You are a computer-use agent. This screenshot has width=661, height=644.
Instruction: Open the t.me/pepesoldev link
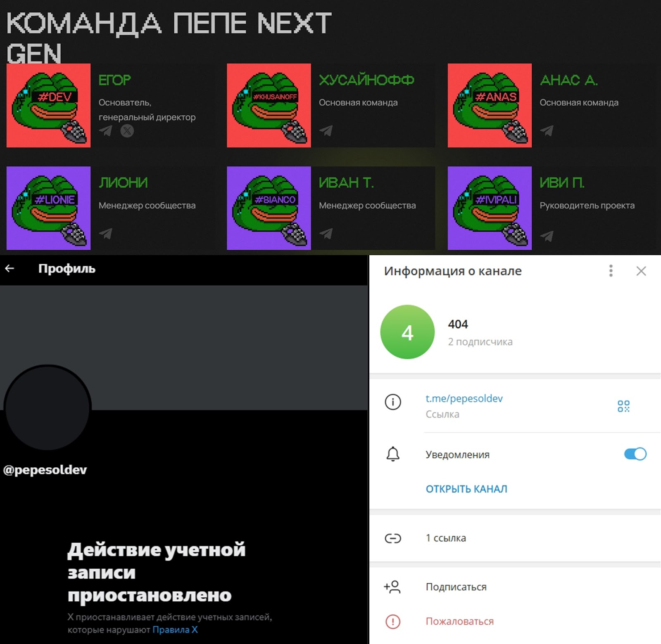(464, 398)
